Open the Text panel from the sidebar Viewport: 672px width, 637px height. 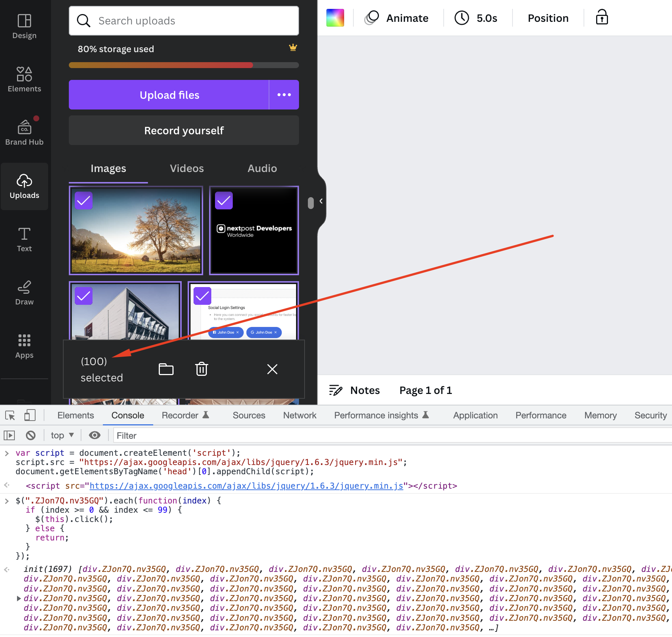(x=24, y=239)
